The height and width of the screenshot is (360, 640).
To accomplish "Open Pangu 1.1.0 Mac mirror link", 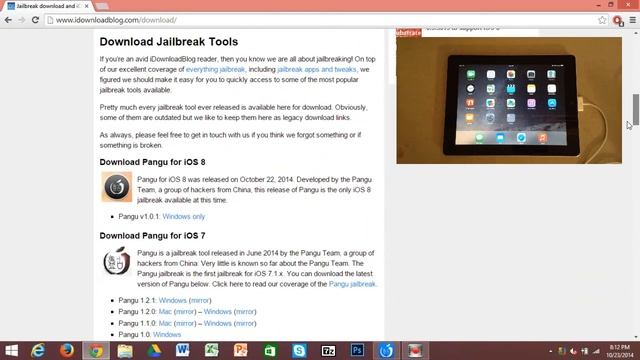I will click(185, 323).
